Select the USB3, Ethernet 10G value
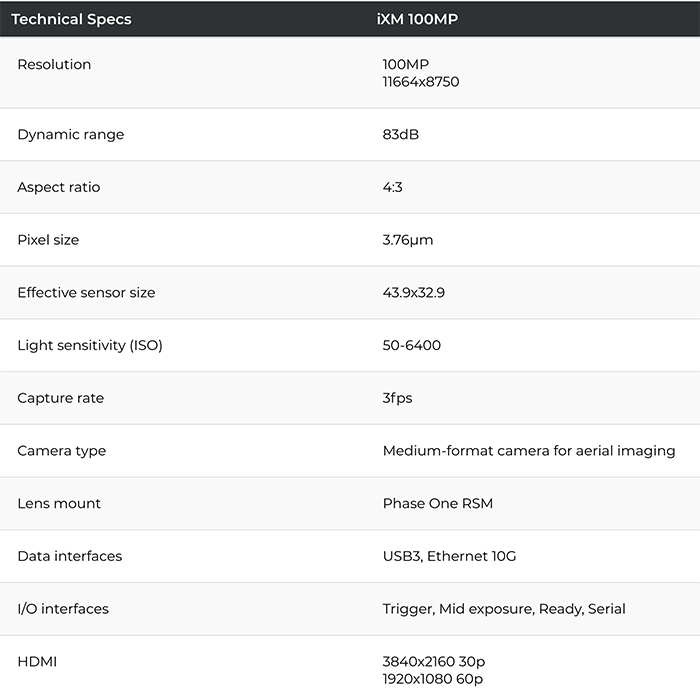Image resolution: width=700 pixels, height=700 pixels. [450, 556]
